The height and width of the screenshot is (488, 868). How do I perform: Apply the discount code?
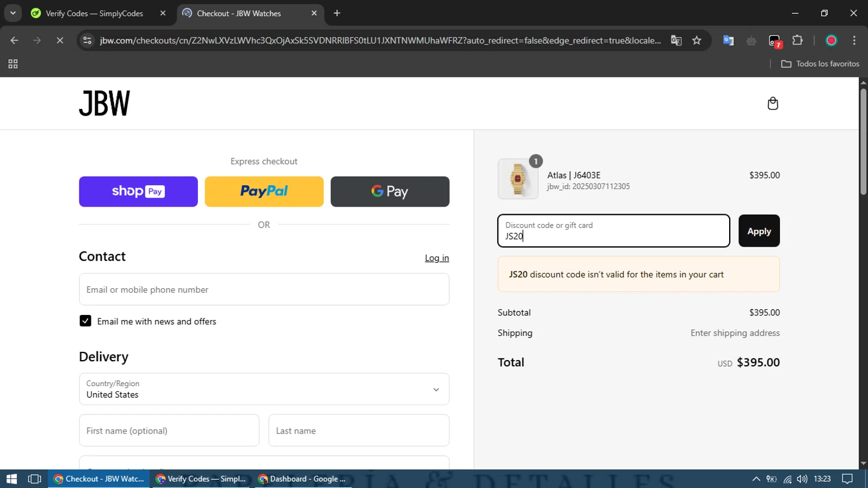click(759, 231)
